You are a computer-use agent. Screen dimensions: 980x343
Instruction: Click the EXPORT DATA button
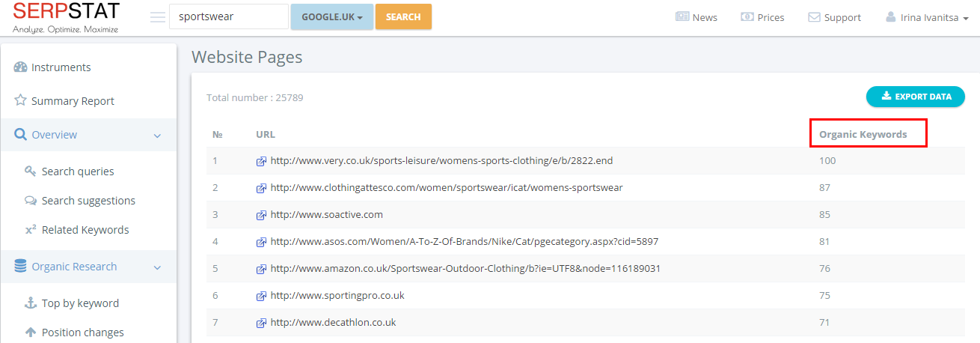pos(916,97)
